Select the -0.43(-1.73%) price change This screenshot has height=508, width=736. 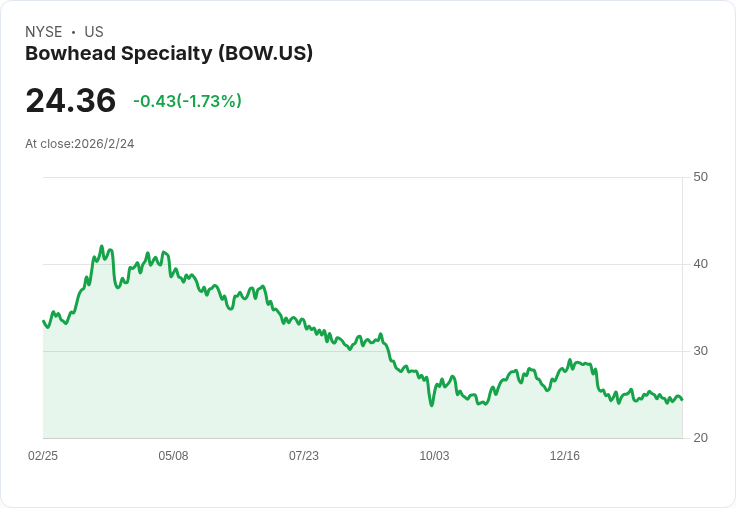point(187,101)
